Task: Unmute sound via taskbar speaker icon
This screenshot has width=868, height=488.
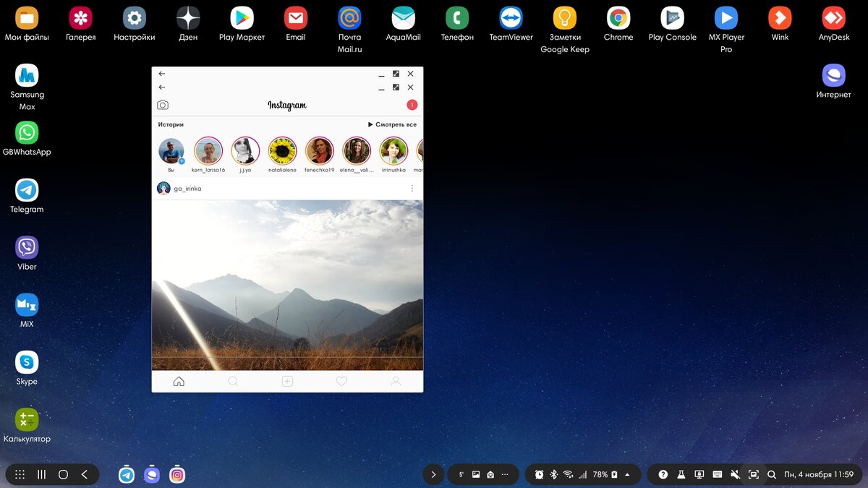Action: point(735,474)
